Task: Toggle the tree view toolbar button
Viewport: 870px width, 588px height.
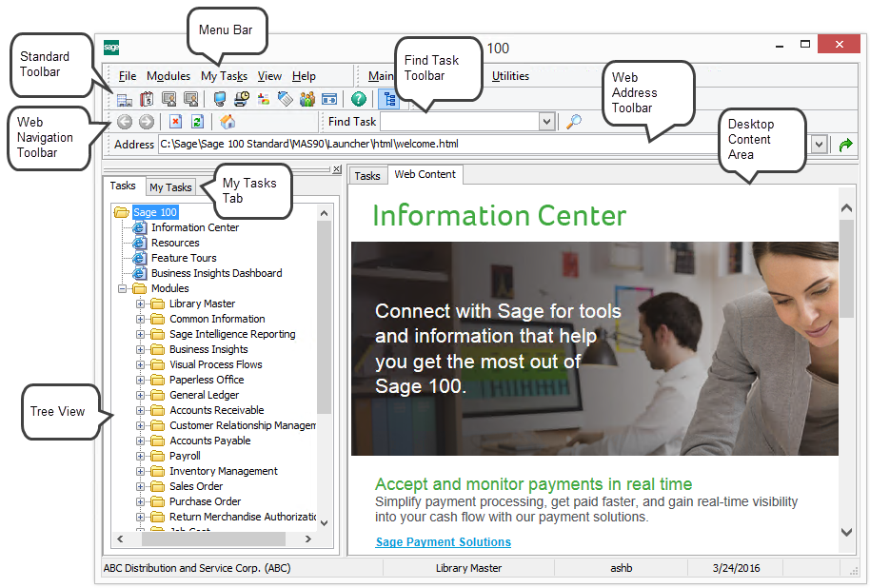Action: click(388, 99)
